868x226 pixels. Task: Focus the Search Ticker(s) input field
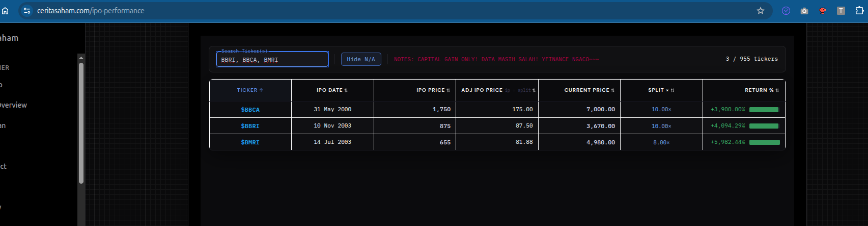coord(272,59)
